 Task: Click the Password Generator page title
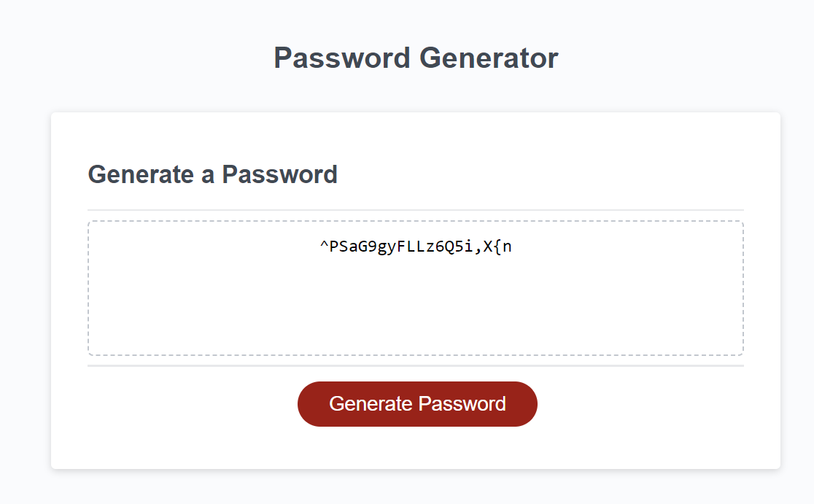416,58
